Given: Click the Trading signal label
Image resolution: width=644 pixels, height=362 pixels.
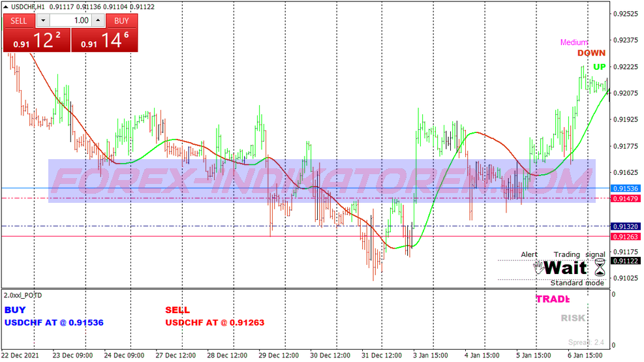Looking at the screenshot, I should [x=579, y=254].
